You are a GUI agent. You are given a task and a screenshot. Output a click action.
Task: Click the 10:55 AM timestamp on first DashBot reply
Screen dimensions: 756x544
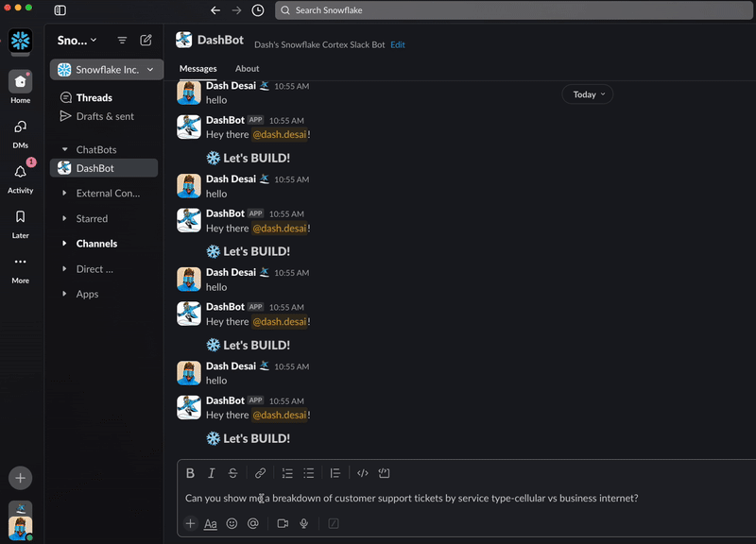coord(286,121)
